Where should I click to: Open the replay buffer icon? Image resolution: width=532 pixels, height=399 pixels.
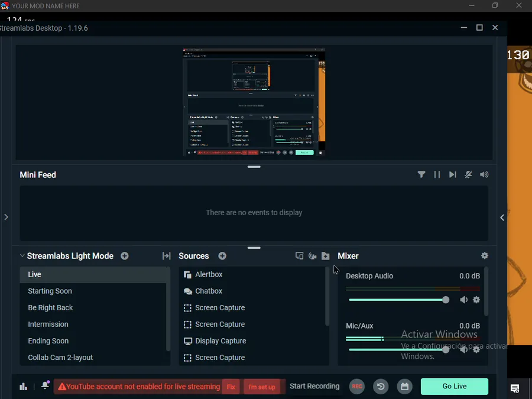point(381,386)
